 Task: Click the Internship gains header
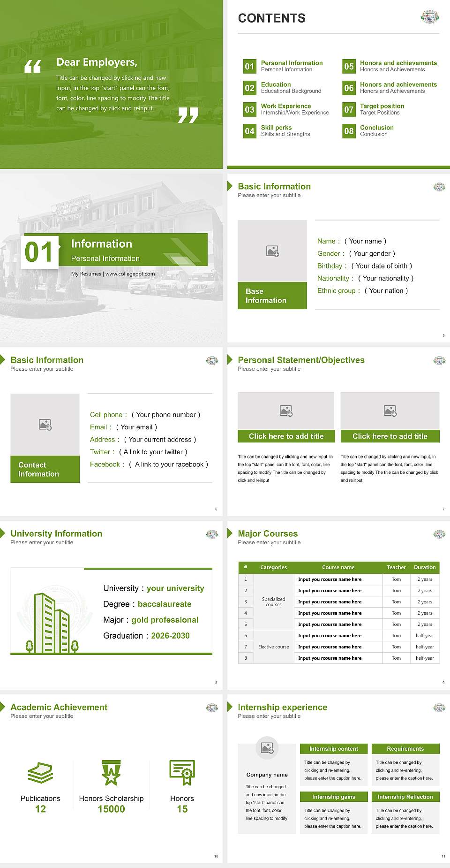pyautogui.click(x=334, y=797)
